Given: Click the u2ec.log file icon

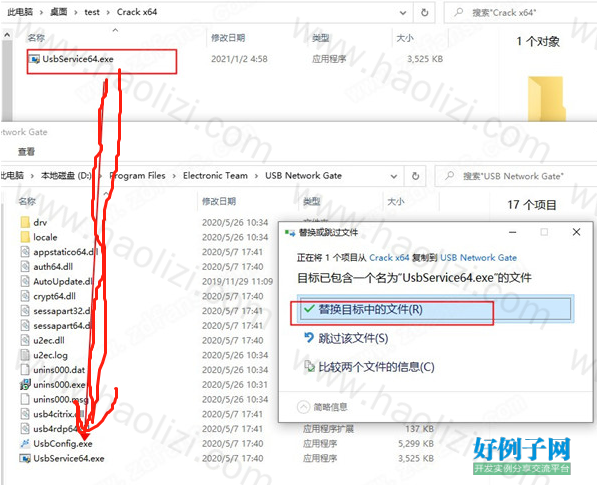Looking at the screenshot, I should pos(25,355).
